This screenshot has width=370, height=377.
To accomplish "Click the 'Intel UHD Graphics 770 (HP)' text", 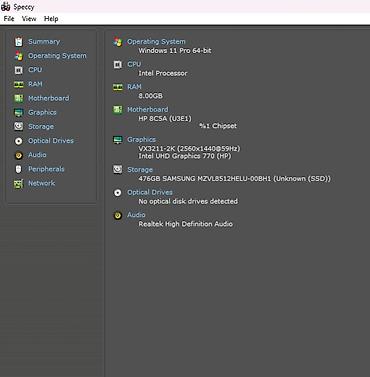I will (x=185, y=156).
